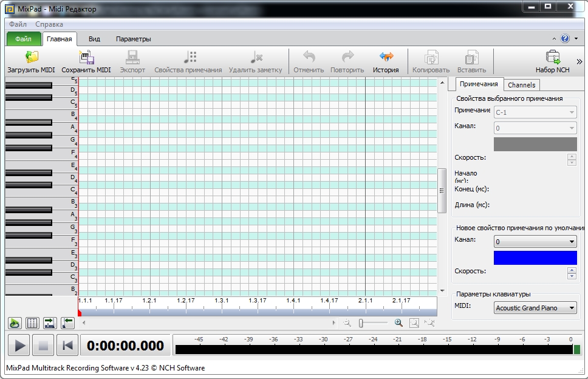Click the time display 0:00:00.000
The width and height of the screenshot is (588, 379).
[x=125, y=345]
